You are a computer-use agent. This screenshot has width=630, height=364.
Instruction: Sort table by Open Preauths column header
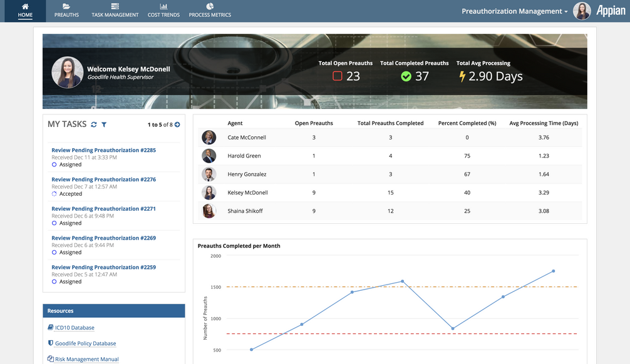click(314, 123)
